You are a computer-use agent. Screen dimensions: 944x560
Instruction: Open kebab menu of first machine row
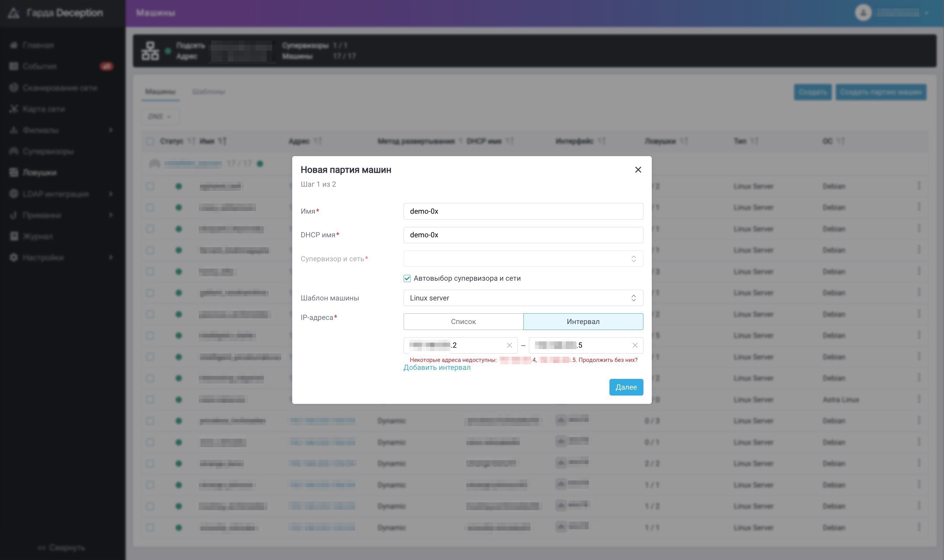(x=919, y=186)
